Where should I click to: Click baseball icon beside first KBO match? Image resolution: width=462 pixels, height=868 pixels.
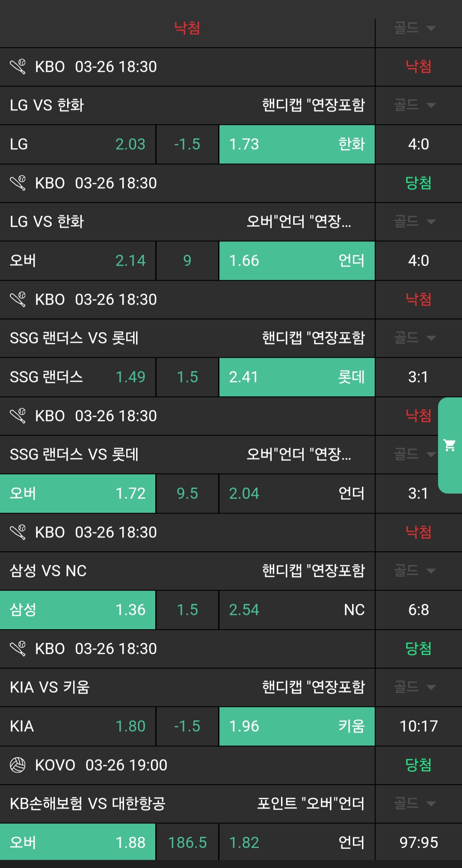coord(18,67)
